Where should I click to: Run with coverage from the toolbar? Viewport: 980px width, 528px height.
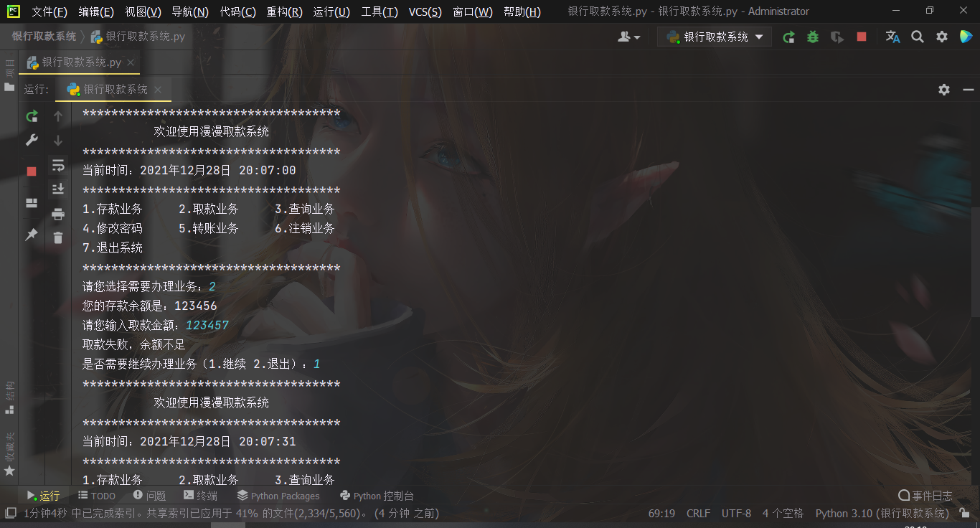(x=837, y=37)
